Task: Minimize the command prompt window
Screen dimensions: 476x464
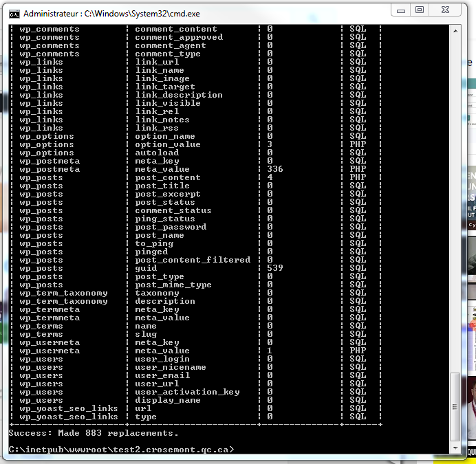Action: pyautogui.click(x=402, y=10)
